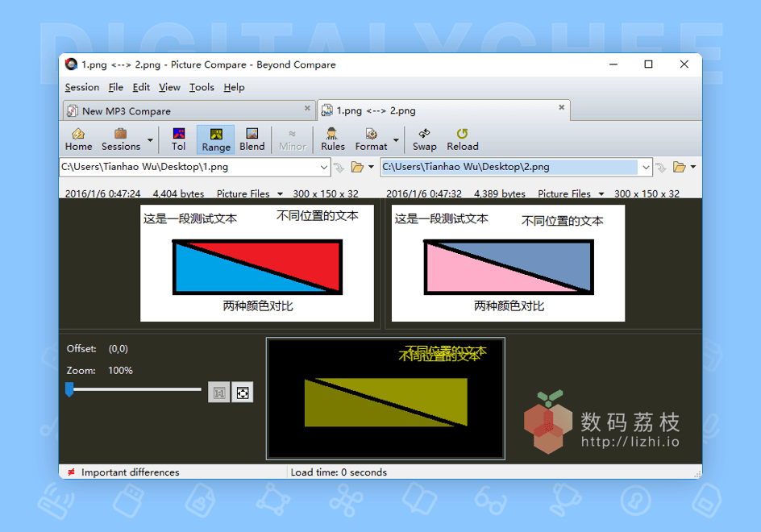The height and width of the screenshot is (532, 761).
Task: Click the left 1.png image preview
Action: (257, 263)
